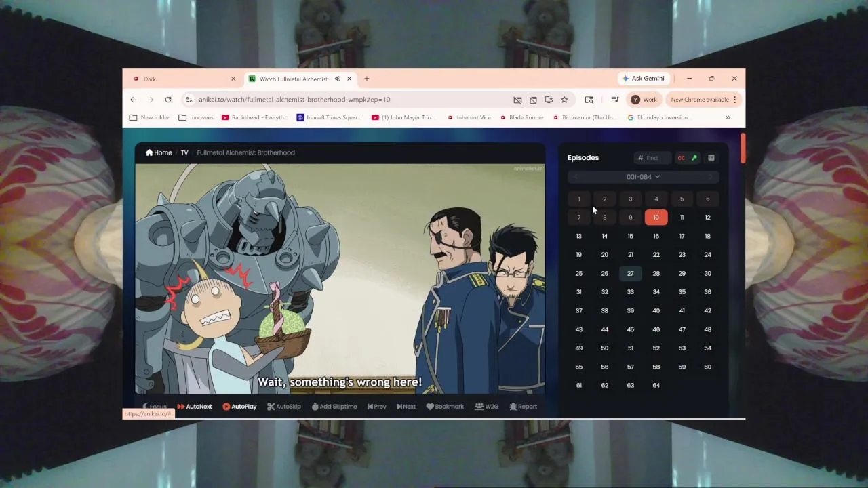The height and width of the screenshot is (488, 868).
Task: Go to Prev episode
Action: [x=376, y=407]
